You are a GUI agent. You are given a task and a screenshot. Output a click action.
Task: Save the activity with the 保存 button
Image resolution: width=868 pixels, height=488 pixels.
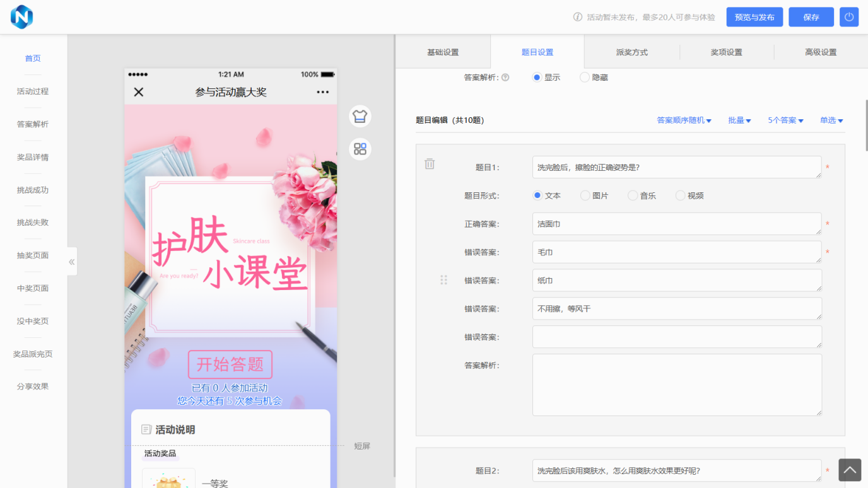click(x=811, y=16)
